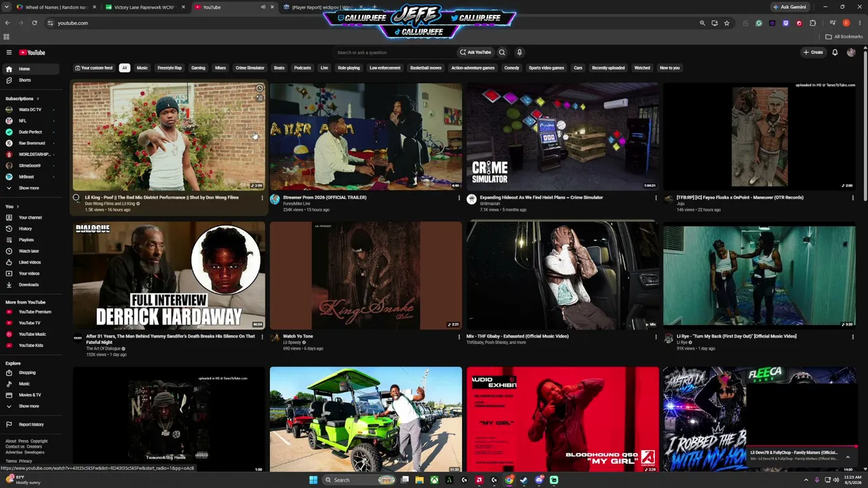Open the YouTube account avatar menu
Viewport: 868px width, 488px height.
pyautogui.click(x=851, y=52)
